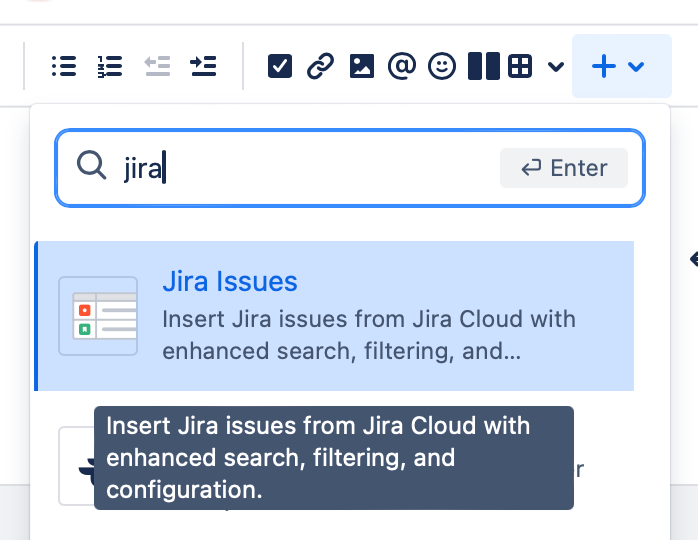Expand the table options chevron
The height and width of the screenshot is (540, 698).
pyautogui.click(x=556, y=67)
